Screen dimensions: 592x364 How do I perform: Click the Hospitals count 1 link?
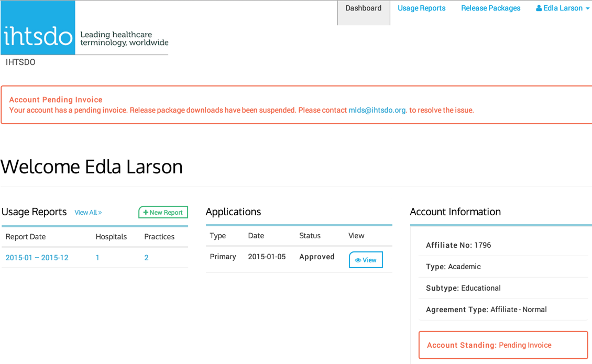click(x=97, y=258)
